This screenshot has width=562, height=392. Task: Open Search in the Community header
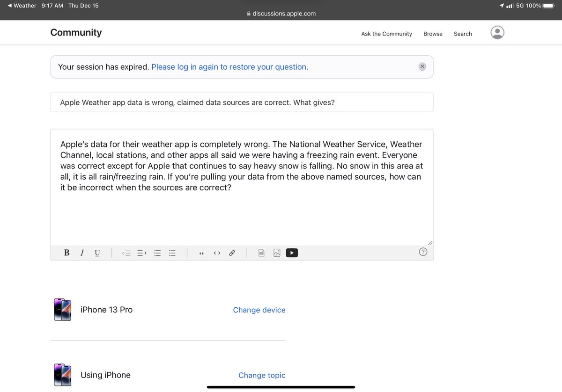[463, 34]
